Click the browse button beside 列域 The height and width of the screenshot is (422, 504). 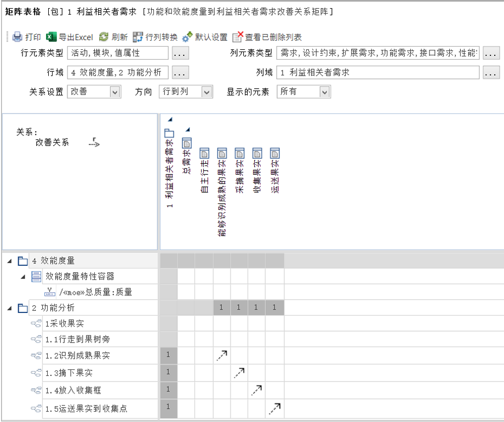pyautogui.click(x=491, y=72)
